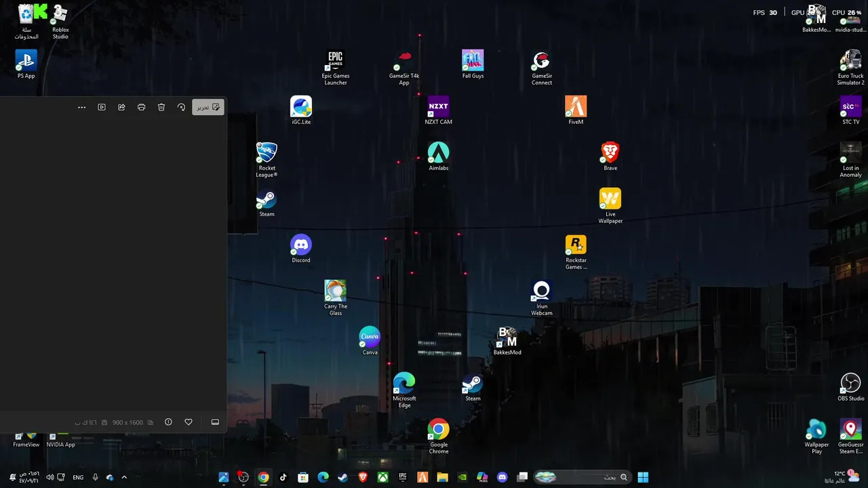Switch to Chrome on the taskbar
The width and height of the screenshot is (868, 488).
pos(263,477)
